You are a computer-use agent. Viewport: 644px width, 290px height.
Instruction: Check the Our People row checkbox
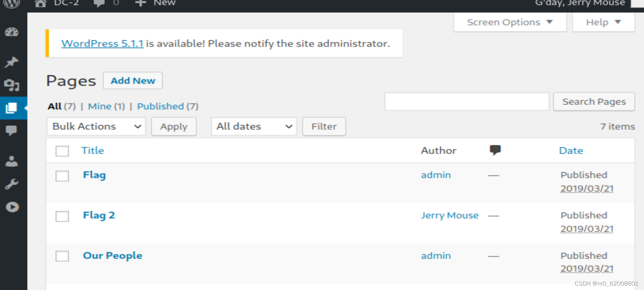coord(62,256)
